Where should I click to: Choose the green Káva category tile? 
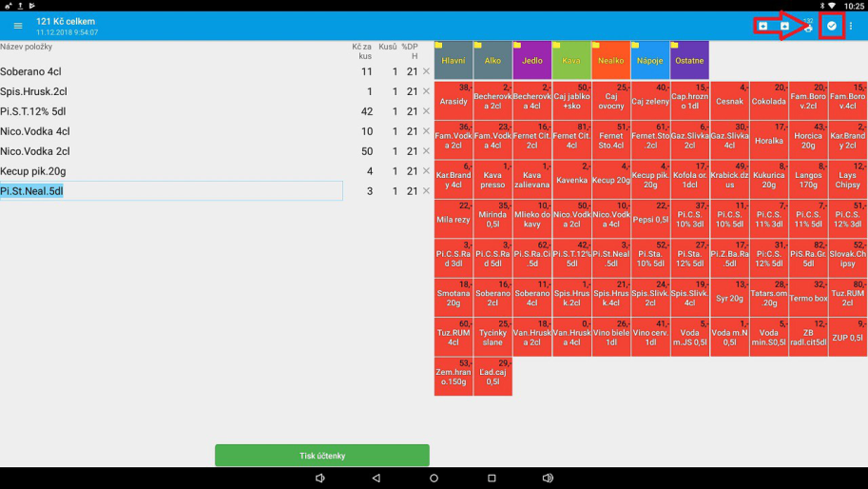pos(571,61)
